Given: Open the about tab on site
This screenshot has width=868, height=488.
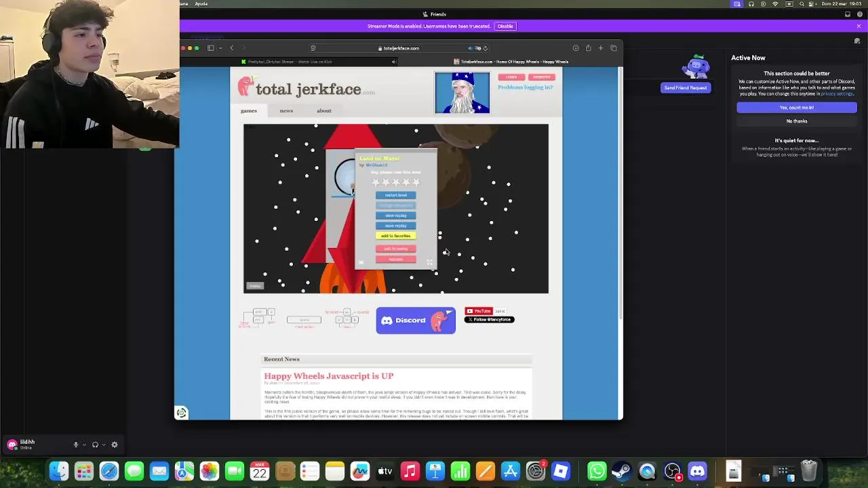Looking at the screenshot, I should (x=324, y=110).
